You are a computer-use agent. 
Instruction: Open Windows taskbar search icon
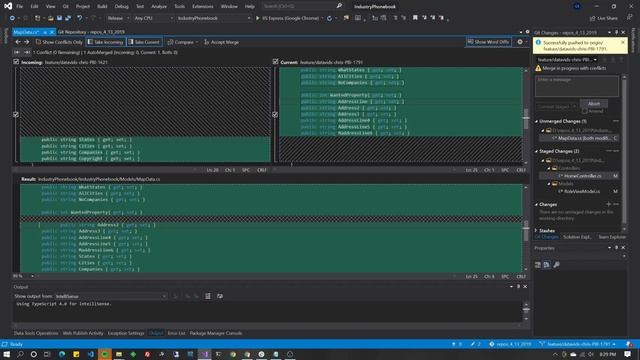pos(20,354)
